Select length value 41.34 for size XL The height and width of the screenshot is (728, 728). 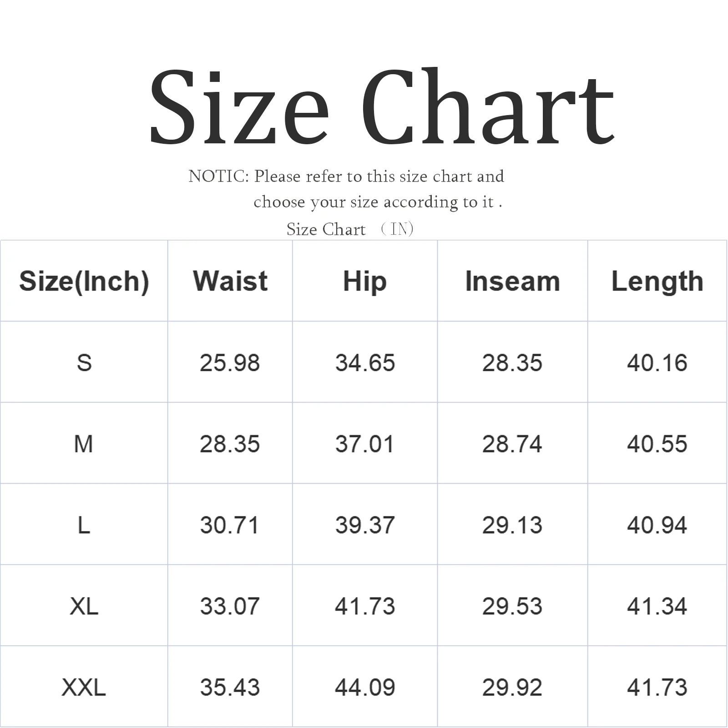tap(657, 607)
